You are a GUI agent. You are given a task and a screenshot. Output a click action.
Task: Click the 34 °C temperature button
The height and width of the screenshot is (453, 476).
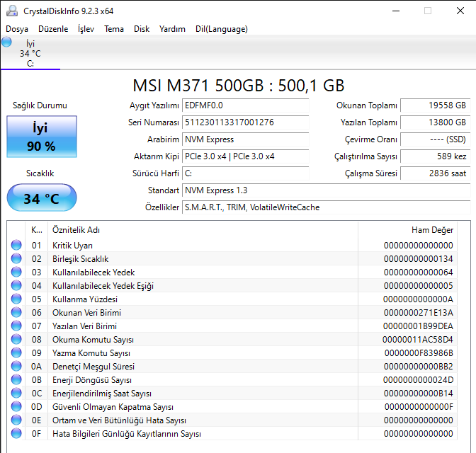[41, 198]
